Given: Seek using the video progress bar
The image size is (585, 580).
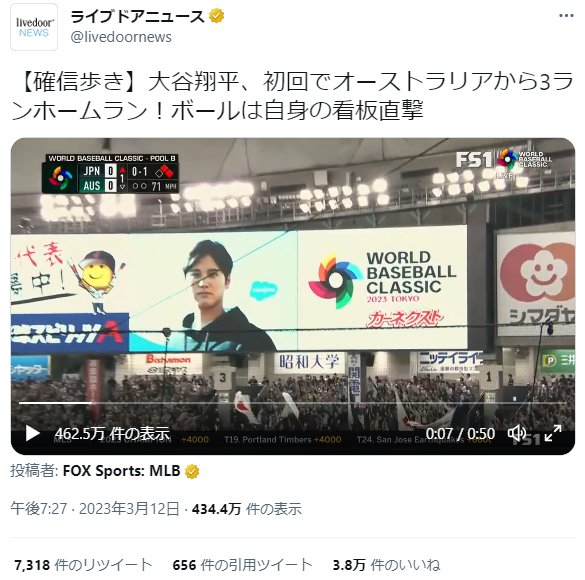Looking at the screenshot, I should tap(292, 403).
